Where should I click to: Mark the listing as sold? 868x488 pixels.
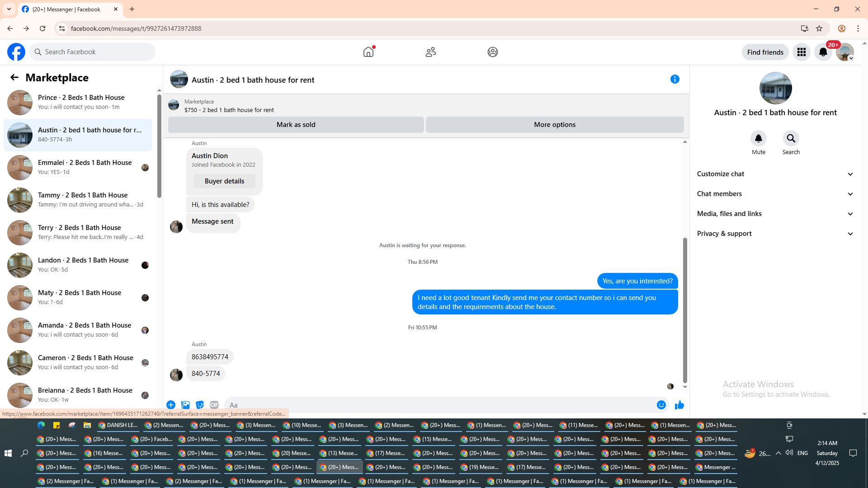[296, 125]
